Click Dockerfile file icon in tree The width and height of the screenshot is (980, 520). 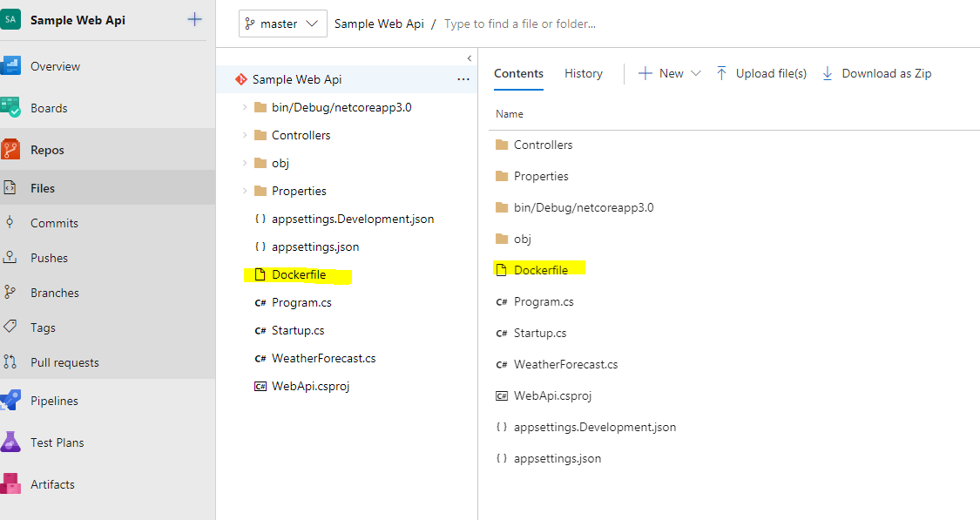[260, 274]
